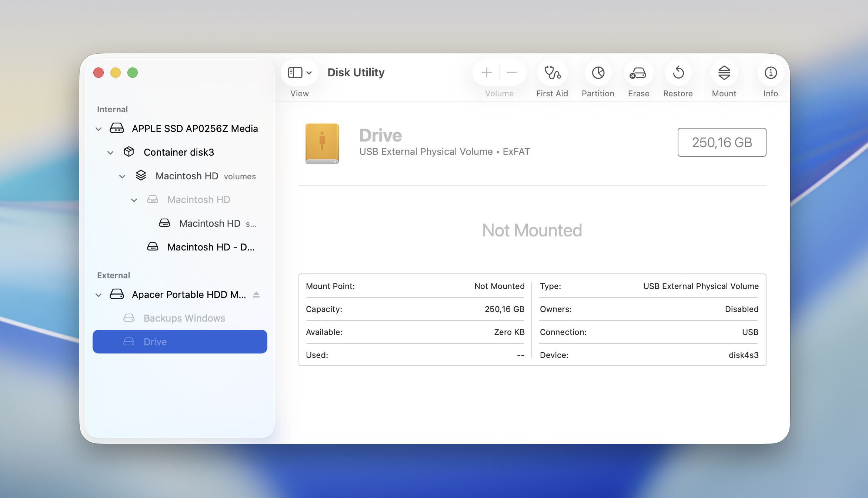
Task: Click Mount Point value Not Mounted
Action: coord(499,286)
